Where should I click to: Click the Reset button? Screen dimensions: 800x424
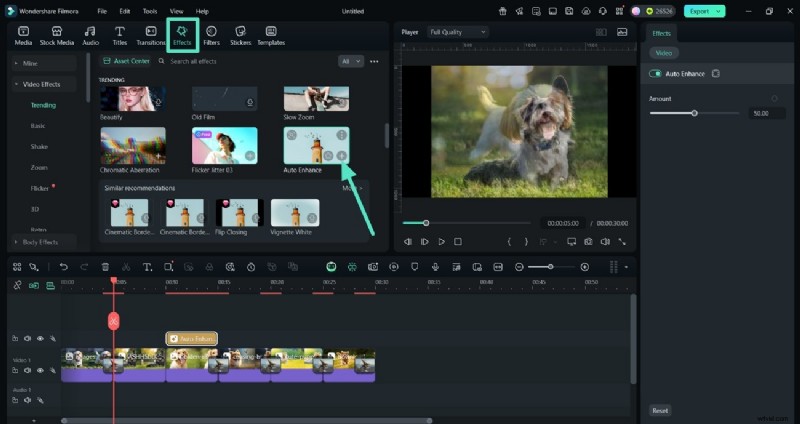[x=660, y=410]
